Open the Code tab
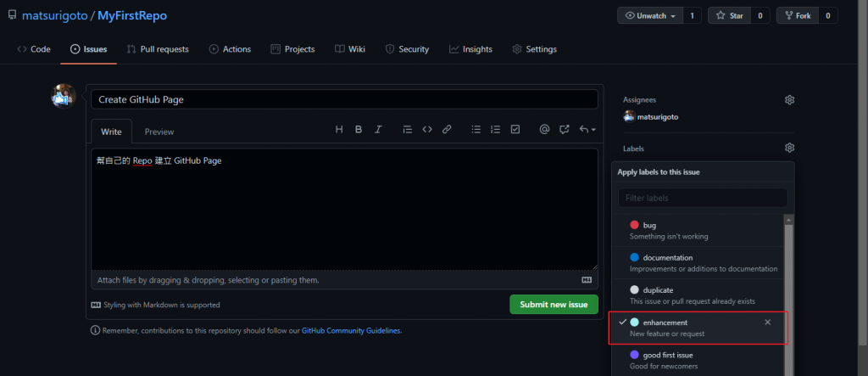This screenshot has height=376, width=868. pyautogui.click(x=34, y=48)
